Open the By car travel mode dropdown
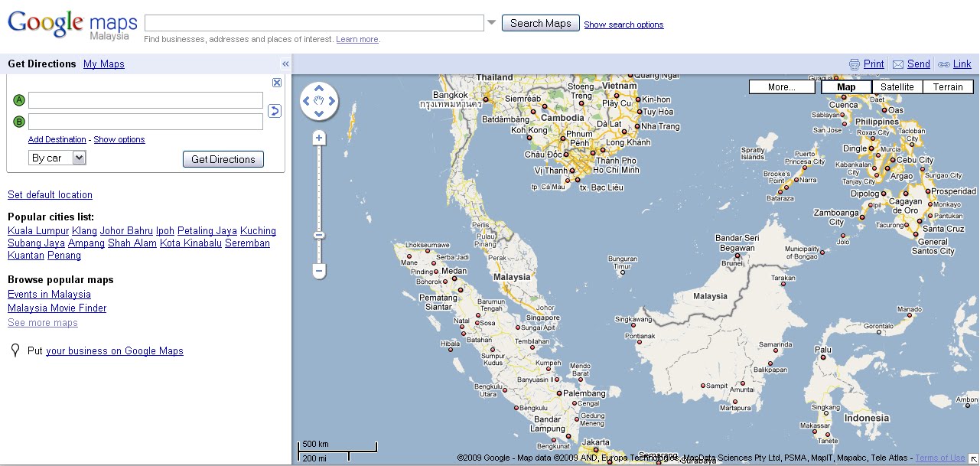The height and width of the screenshot is (466, 980). coord(57,158)
